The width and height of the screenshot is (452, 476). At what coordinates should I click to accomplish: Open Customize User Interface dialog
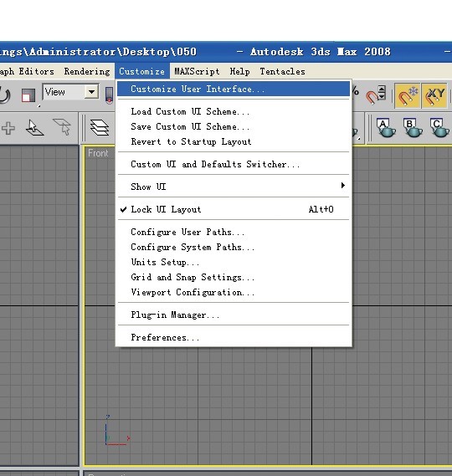point(234,89)
